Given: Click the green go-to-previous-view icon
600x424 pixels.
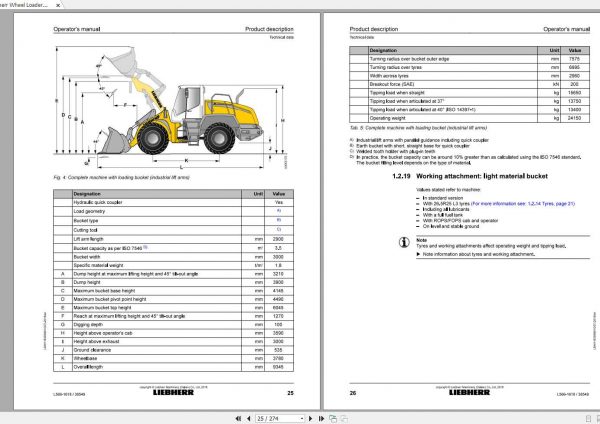Looking at the screenshot, I should [x=333, y=419].
